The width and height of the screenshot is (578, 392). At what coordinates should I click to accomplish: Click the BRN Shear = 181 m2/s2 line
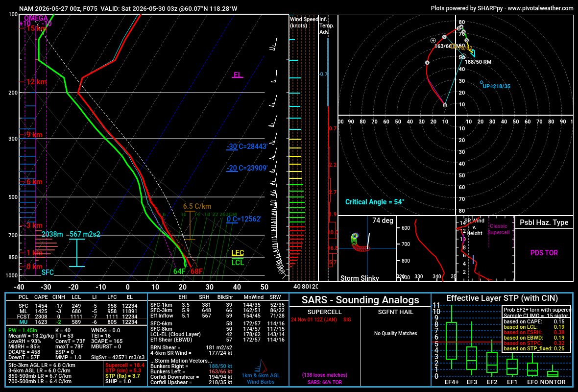pos(192,347)
